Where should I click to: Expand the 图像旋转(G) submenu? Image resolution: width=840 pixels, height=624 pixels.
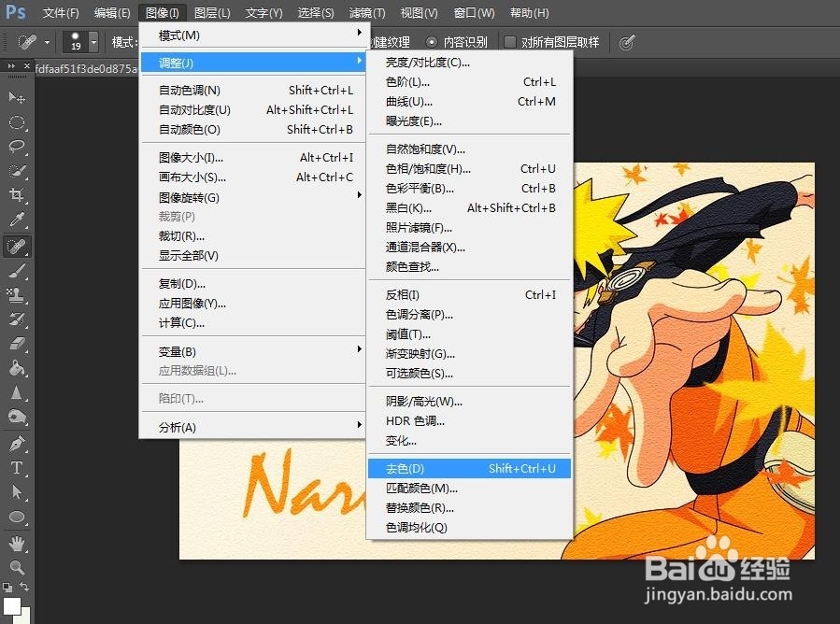253,197
